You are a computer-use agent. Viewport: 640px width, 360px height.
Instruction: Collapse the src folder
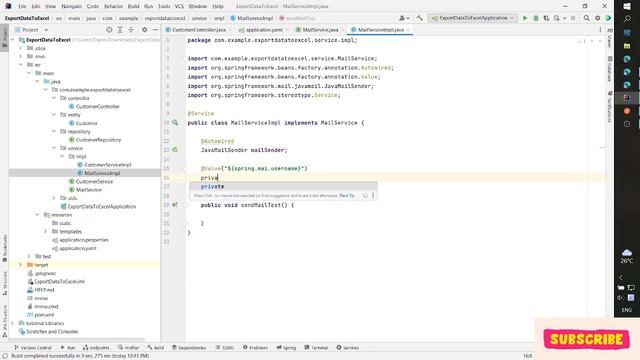21,64
